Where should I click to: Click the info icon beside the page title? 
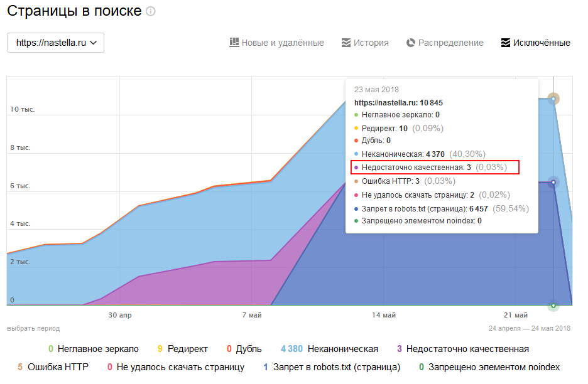tap(150, 12)
